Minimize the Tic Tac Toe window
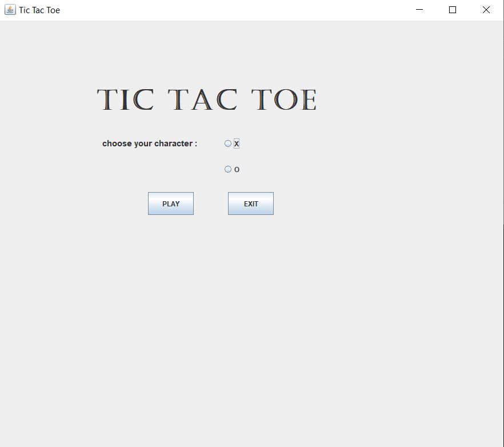Screen dimensions: 504x447 point(418,10)
